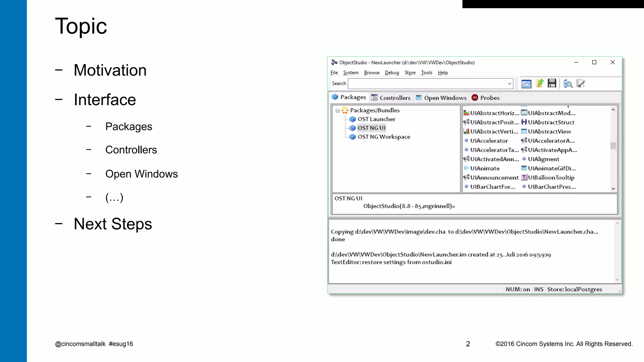The width and height of the screenshot is (644, 362).
Task: Click the blue cube icon beside OST Launcher
Action: (x=353, y=119)
